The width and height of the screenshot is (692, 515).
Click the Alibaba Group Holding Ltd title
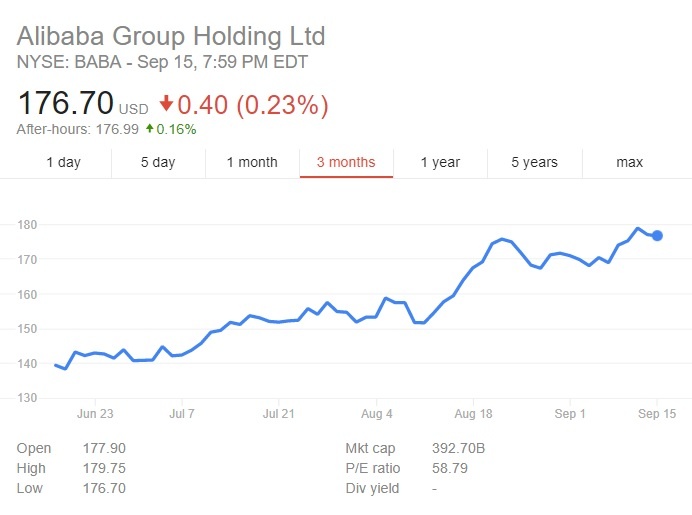[x=171, y=36]
